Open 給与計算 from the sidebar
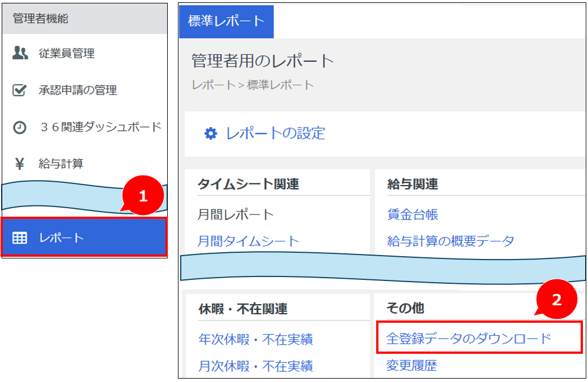 [x=61, y=164]
